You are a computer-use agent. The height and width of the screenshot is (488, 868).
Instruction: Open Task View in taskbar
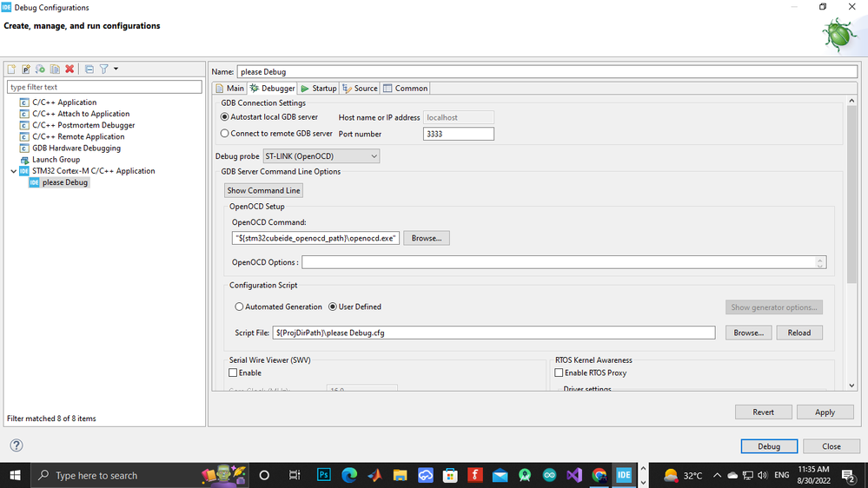[x=295, y=475]
